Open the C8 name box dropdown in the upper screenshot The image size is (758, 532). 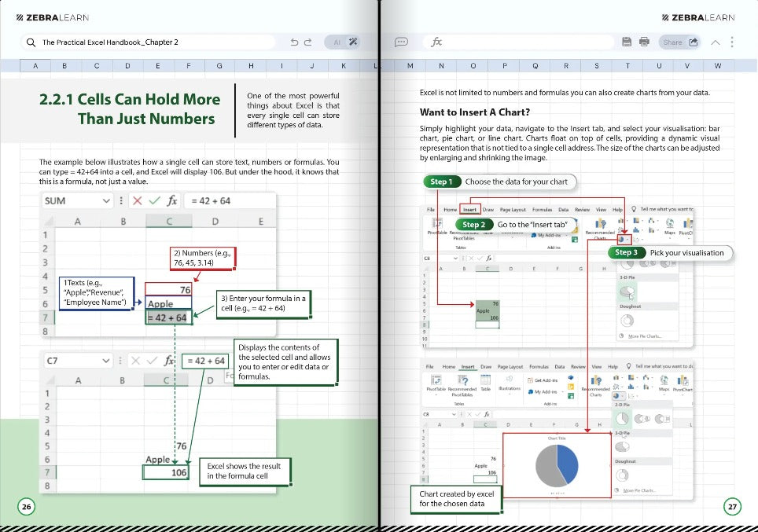[x=455, y=259]
